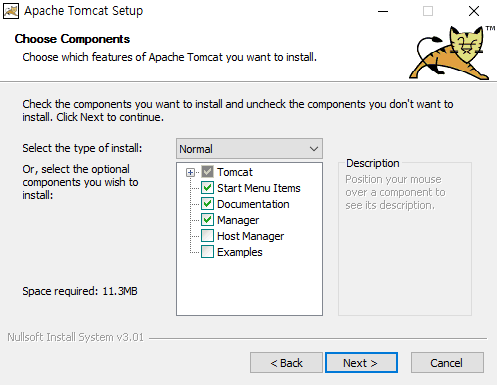Open the install type dropdown showing Normal
497x385 pixels.
coord(249,149)
